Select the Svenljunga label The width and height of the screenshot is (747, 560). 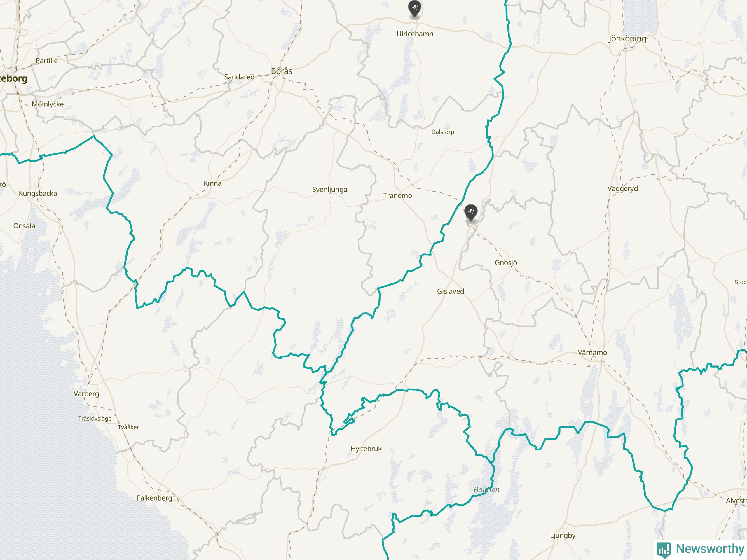(330, 189)
